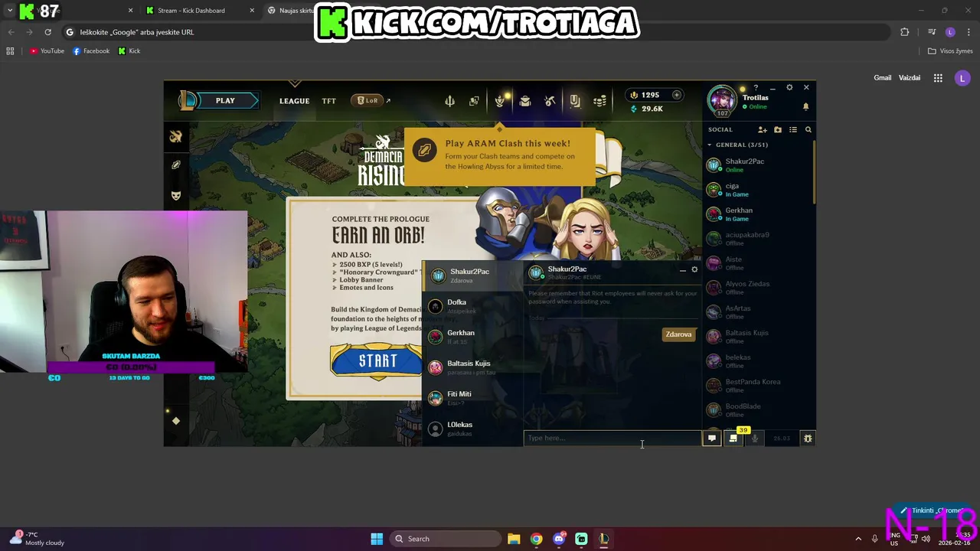980x551 pixels.
Task: Open chat settings gear in Shakur2Pac chat
Action: [x=694, y=269]
